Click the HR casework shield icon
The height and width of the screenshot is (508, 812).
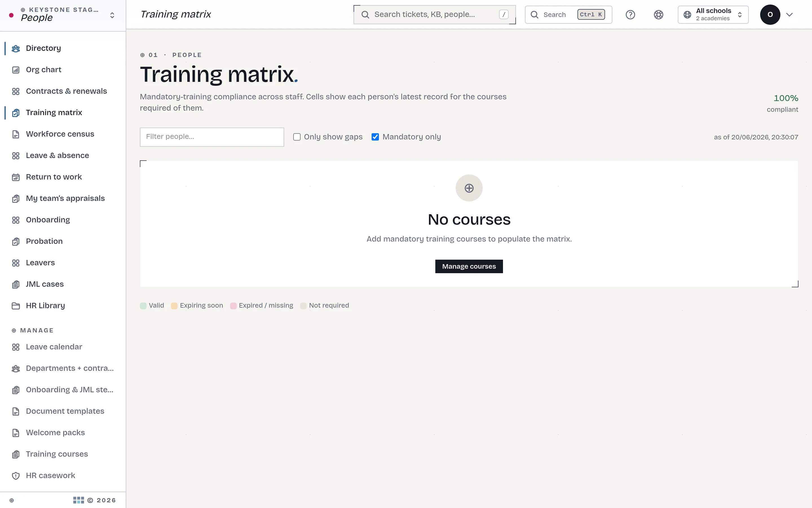pyautogui.click(x=16, y=476)
